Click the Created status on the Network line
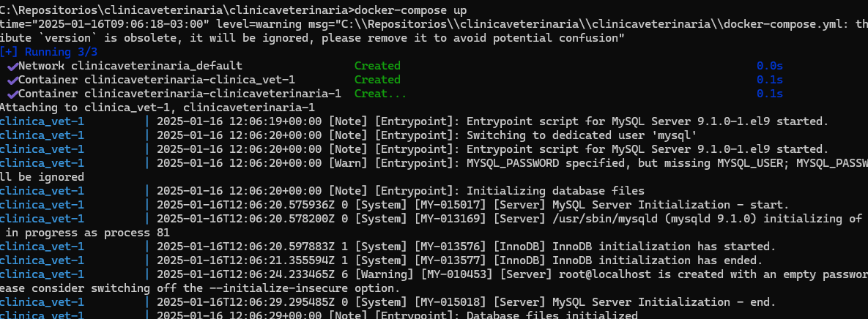This screenshot has width=868, height=319. 377,66
